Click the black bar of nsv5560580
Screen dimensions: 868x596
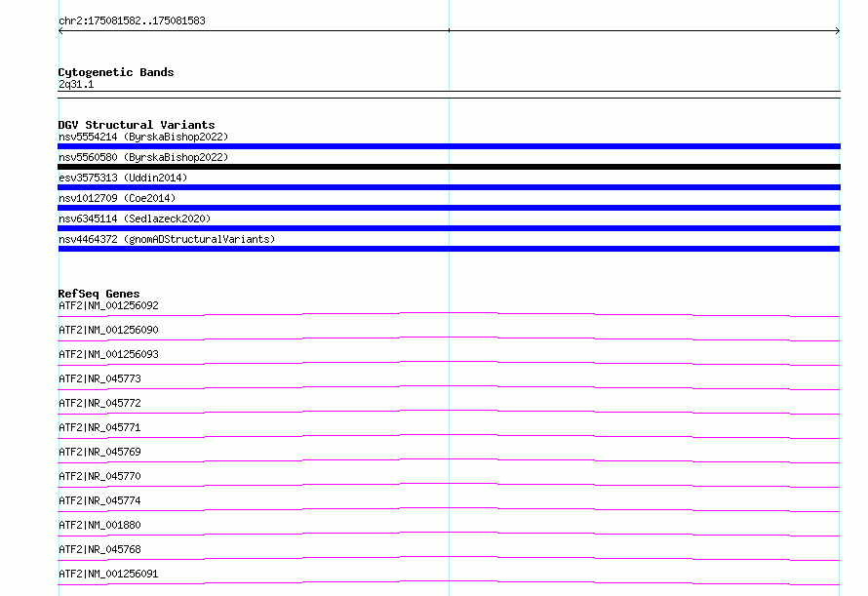(x=449, y=167)
